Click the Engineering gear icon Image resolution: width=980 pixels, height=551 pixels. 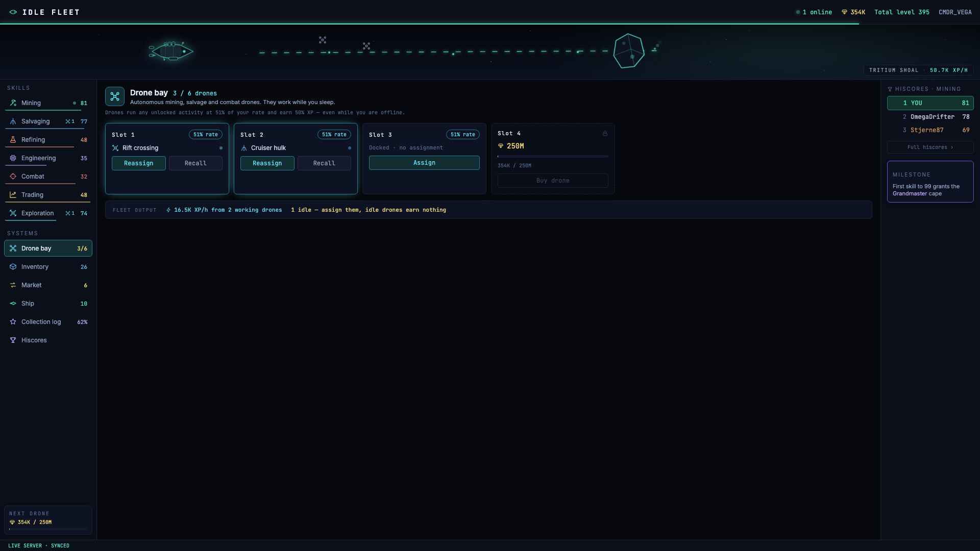coord(13,158)
